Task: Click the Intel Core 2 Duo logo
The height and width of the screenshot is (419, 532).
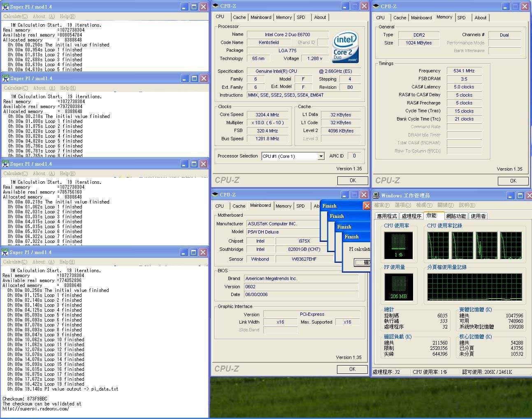Action: 346,47
